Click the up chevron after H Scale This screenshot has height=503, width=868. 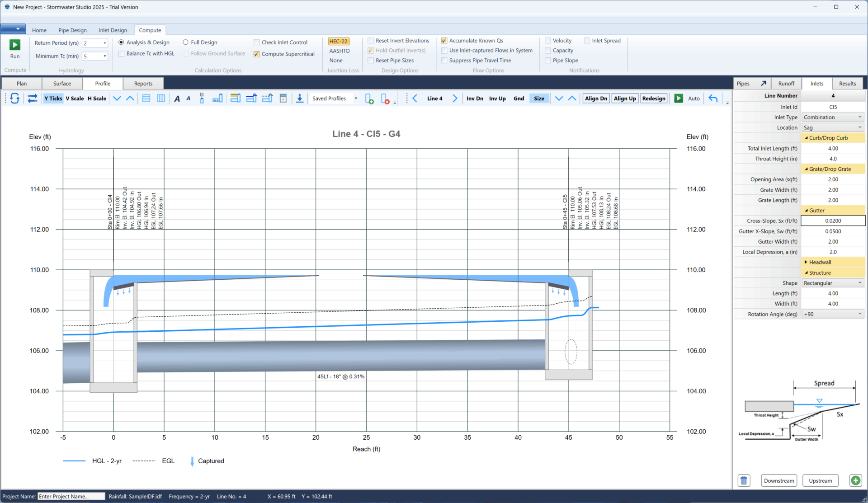pyautogui.click(x=130, y=99)
